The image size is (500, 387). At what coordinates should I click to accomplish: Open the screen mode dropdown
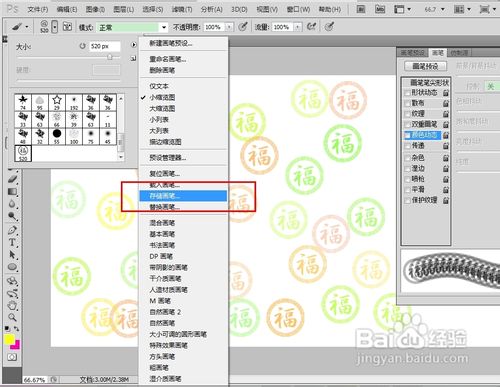point(488,9)
